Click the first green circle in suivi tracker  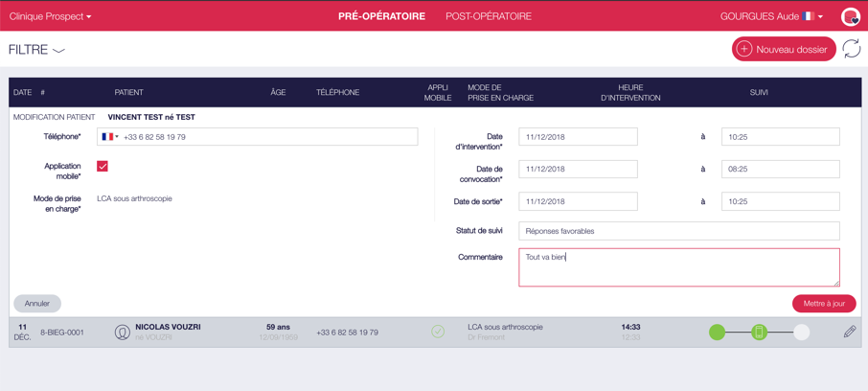pos(717,332)
